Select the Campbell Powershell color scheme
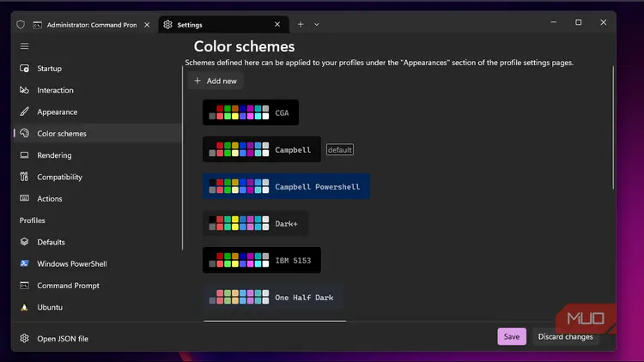 tap(286, 186)
